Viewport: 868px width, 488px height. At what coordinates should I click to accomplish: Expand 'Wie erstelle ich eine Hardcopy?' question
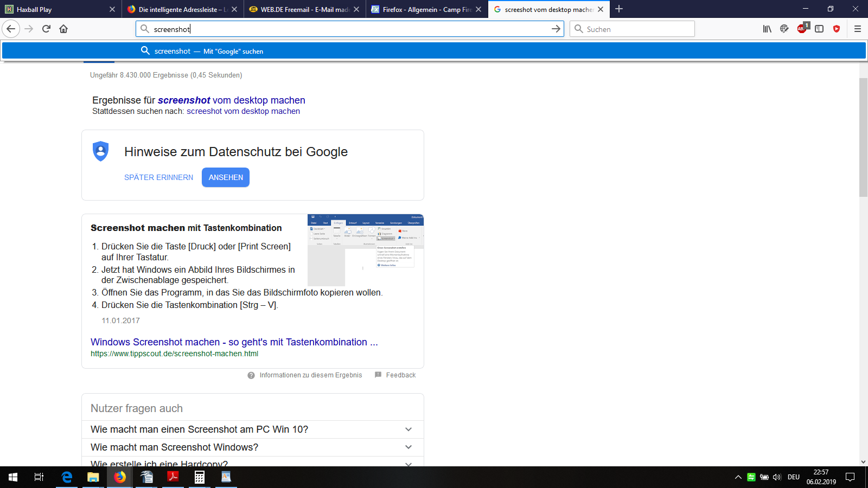click(253, 462)
